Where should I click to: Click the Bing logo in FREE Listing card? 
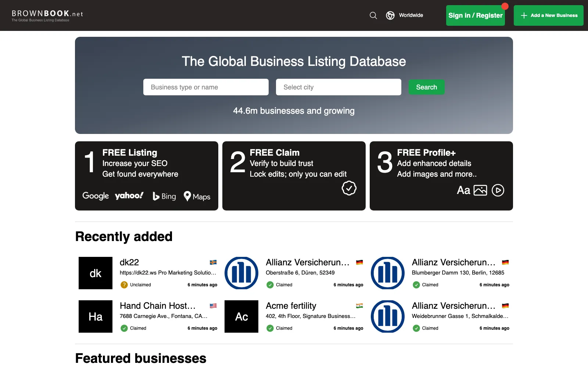(x=164, y=196)
